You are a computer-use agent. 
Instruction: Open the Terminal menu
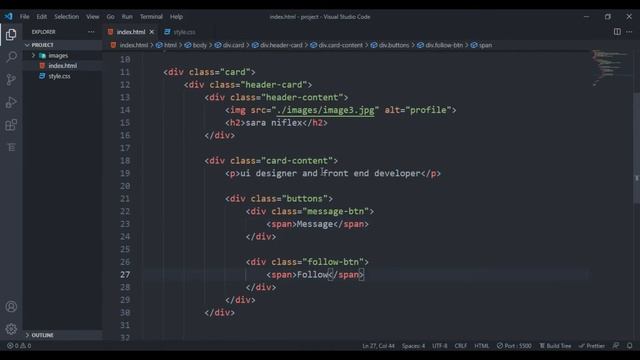(x=151, y=17)
